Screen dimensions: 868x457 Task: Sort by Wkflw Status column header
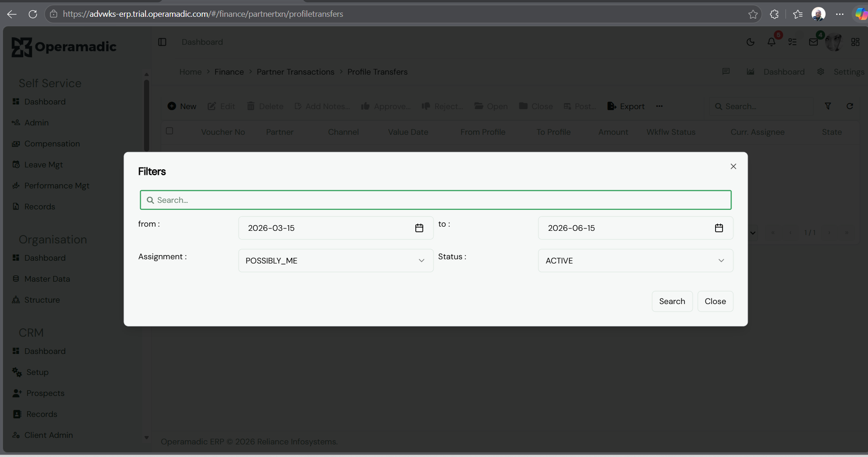coord(671,132)
